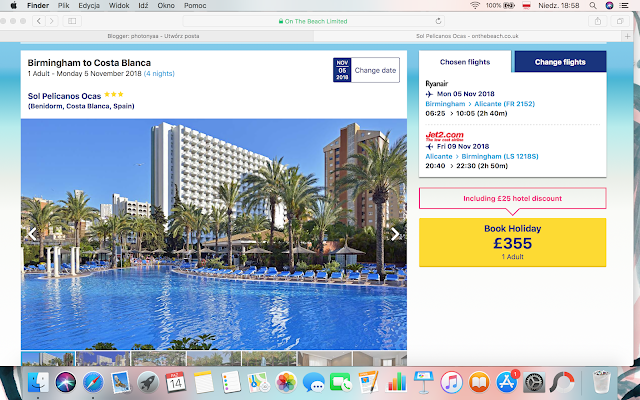
Task: Click Book Holiday £355 button
Action: (x=513, y=242)
